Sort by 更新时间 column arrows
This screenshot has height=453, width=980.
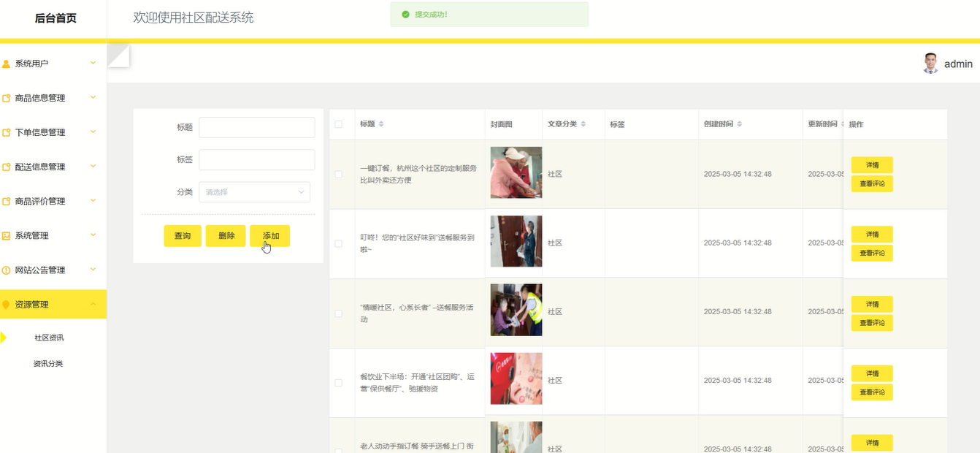pos(843,124)
